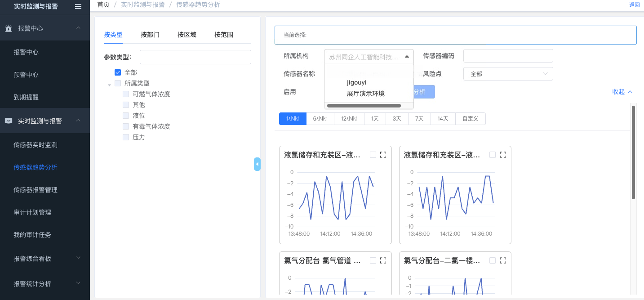Image resolution: width=644 pixels, height=300 pixels.
Task: Click the dropdown list horizontal scrollbar
Action: click(x=364, y=106)
